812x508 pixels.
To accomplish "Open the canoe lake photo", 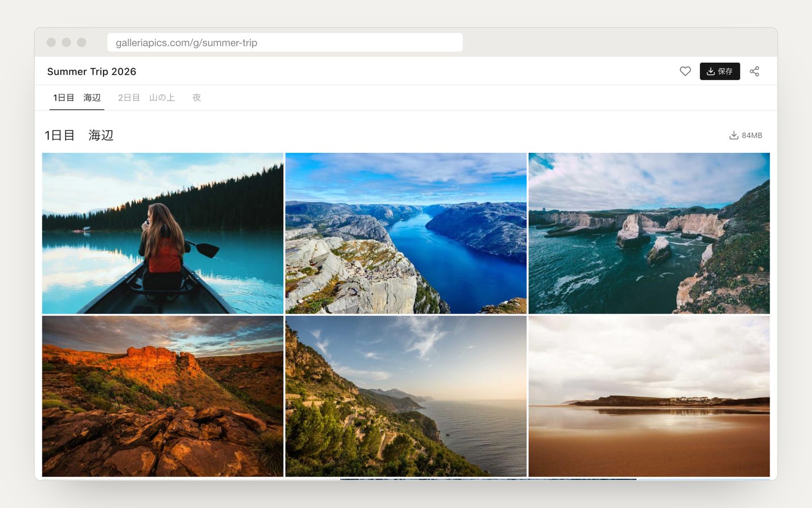I will click(162, 233).
